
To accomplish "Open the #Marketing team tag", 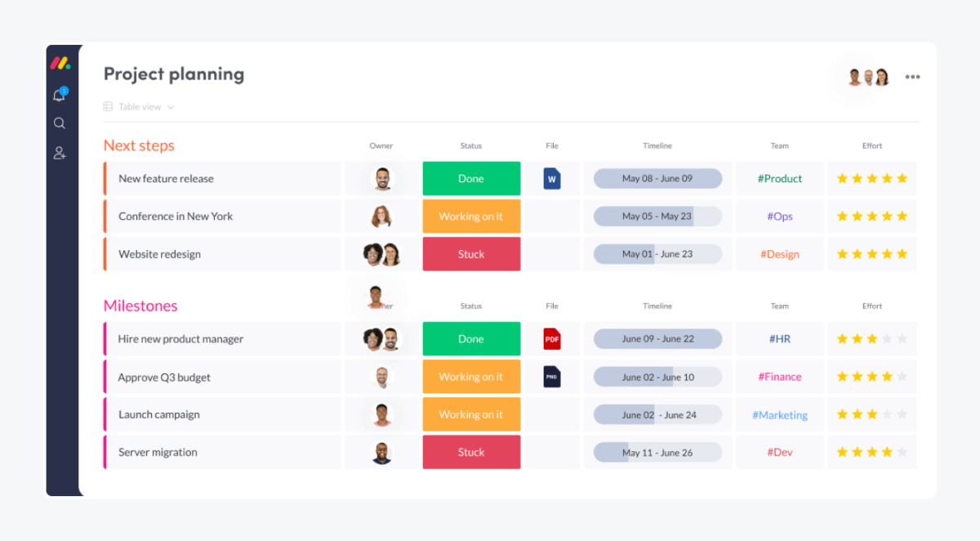I will click(x=779, y=414).
